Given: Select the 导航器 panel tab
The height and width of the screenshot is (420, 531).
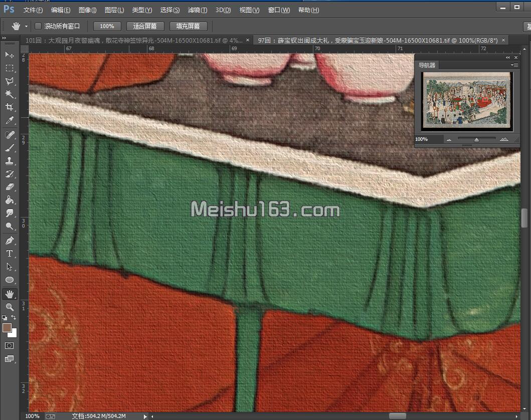Looking at the screenshot, I should point(427,65).
